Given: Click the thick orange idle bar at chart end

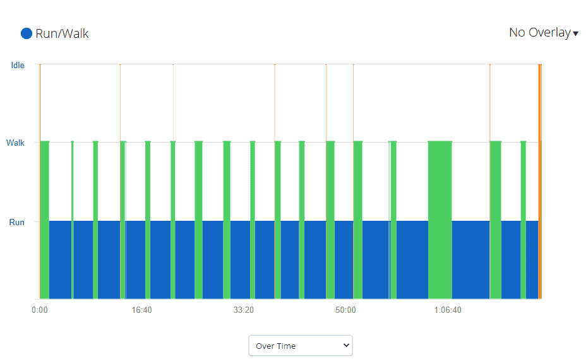Looking at the screenshot, I should [x=540, y=182].
